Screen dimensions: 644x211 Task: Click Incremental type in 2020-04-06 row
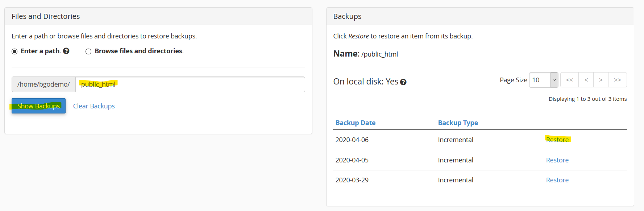click(x=456, y=140)
